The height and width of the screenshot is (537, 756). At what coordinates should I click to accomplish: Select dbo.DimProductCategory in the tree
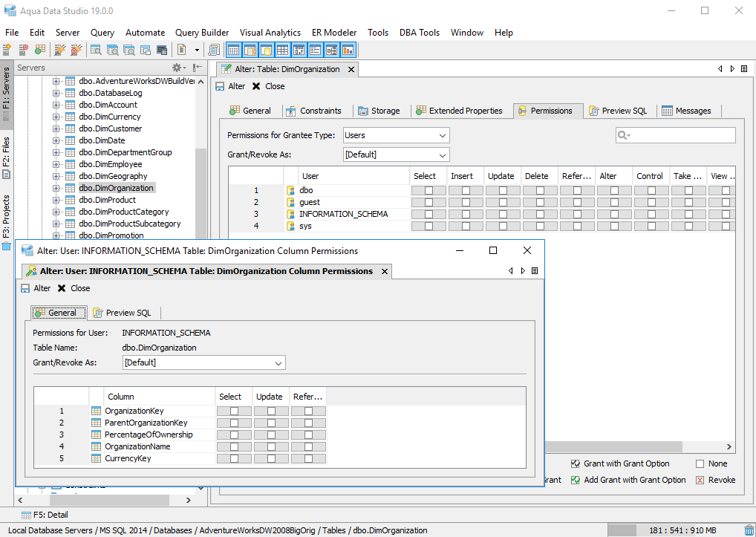coord(124,212)
